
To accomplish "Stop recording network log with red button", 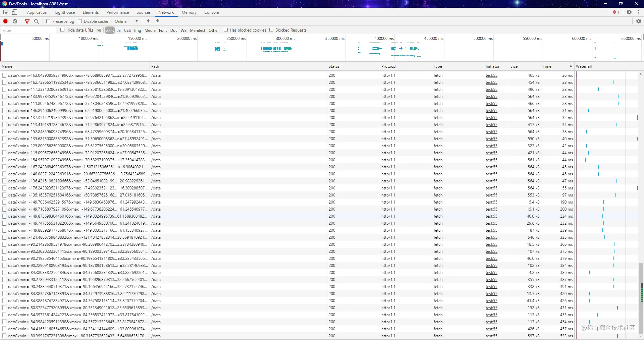I will pyautogui.click(x=5, y=21).
